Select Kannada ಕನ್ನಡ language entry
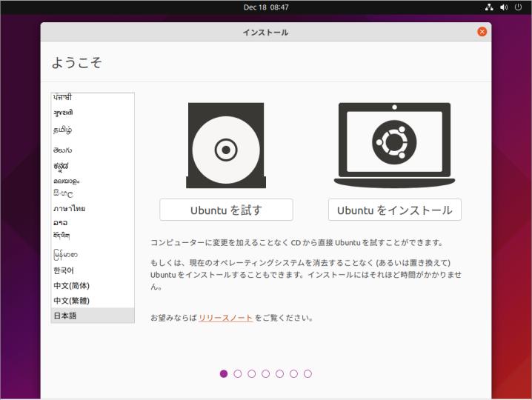The width and height of the screenshot is (532, 400). (x=93, y=166)
